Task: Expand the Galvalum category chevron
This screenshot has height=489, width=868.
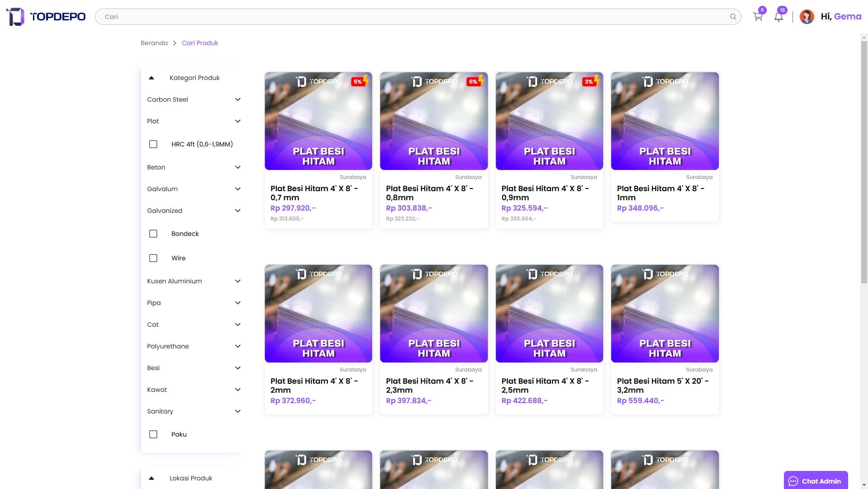Action: pos(238,189)
